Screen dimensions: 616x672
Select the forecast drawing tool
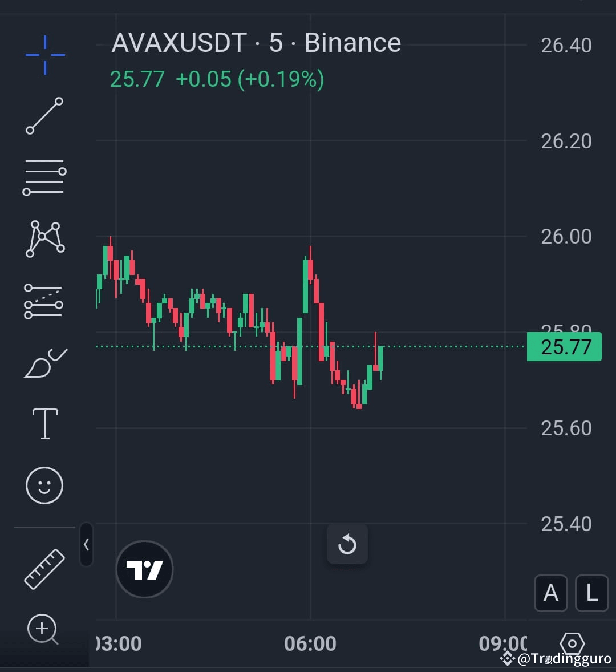tap(44, 301)
